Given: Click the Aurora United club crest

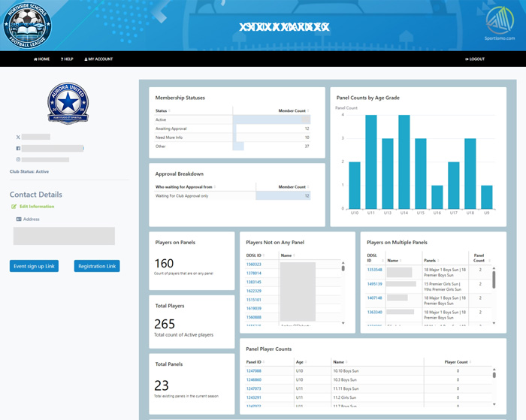Looking at the screenshot, I should pyautogui.click(x=68, y=103).
